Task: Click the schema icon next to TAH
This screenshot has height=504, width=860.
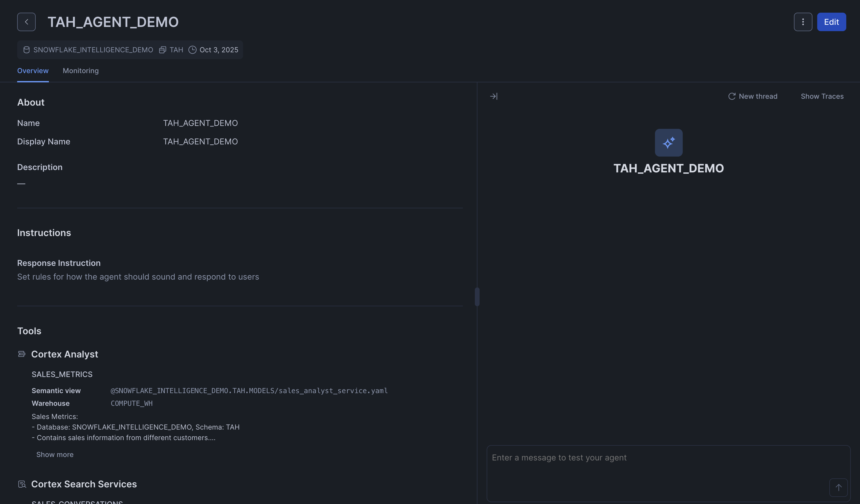Action: [162, 50]
